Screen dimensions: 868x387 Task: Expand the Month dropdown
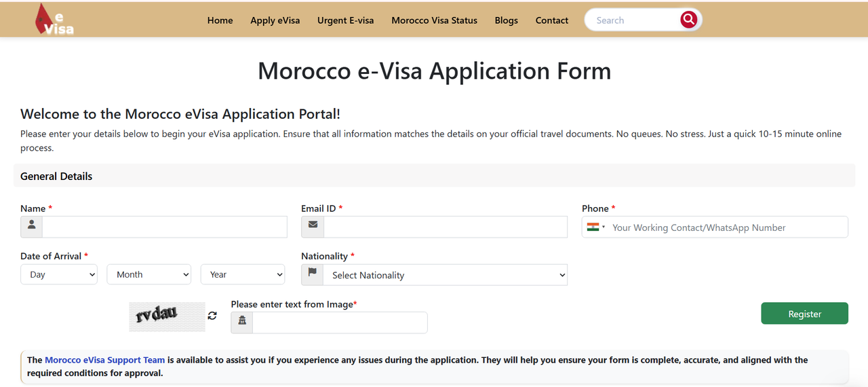[x=149, y=274]
